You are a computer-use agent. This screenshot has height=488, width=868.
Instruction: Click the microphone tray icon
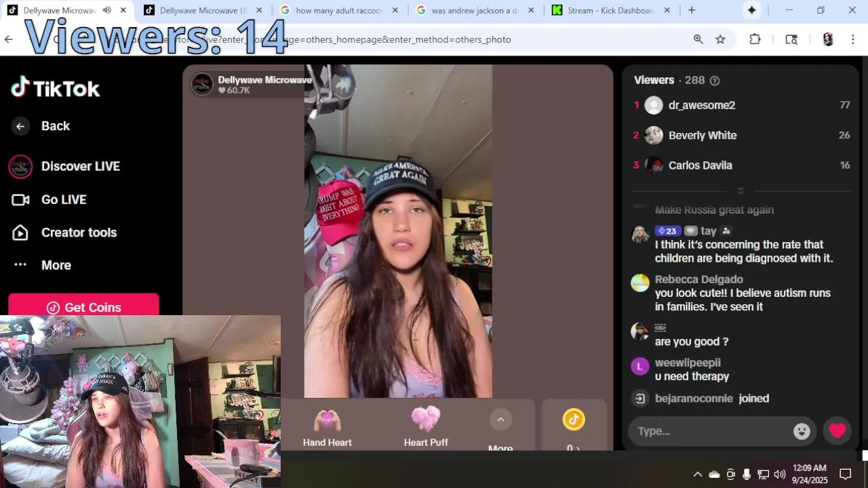coord(747,474)
